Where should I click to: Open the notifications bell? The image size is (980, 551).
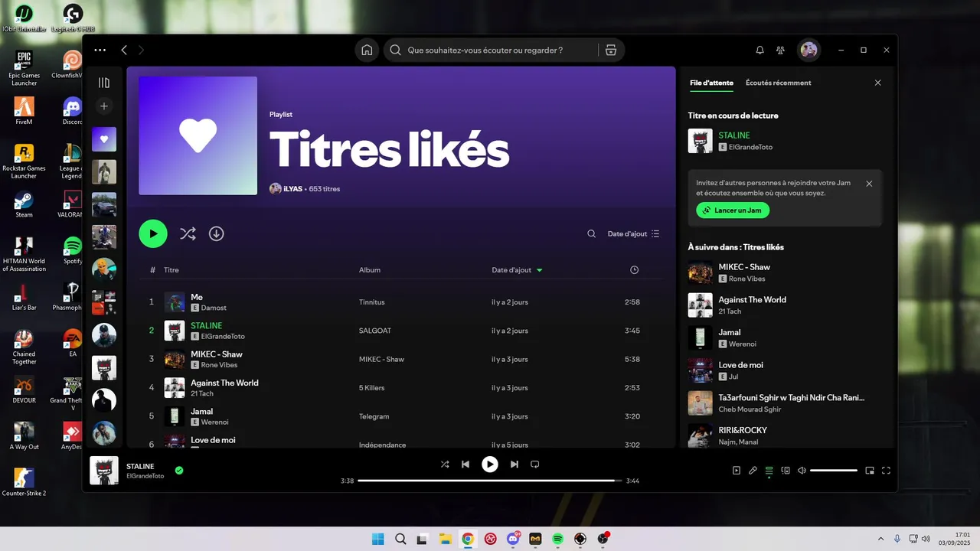tap(759, 50)
